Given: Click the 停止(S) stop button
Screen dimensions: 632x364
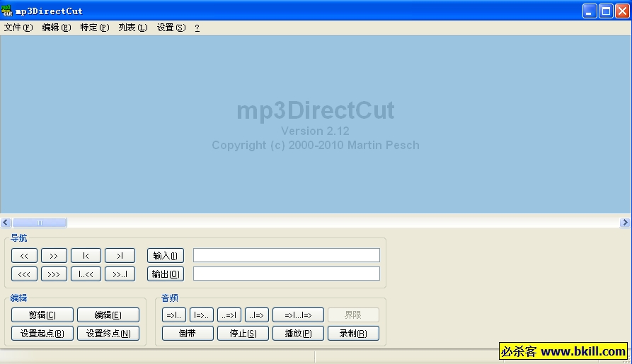Looking at the screenshot, I should [243, 334].
